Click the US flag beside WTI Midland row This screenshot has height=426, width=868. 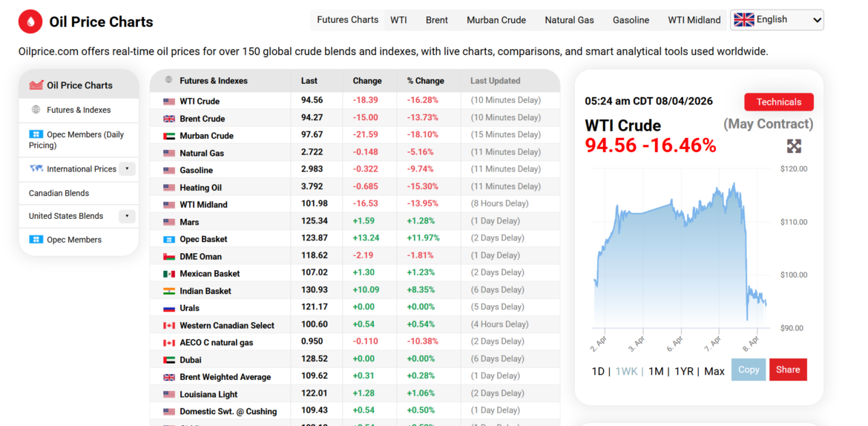(x=169, y=205)
